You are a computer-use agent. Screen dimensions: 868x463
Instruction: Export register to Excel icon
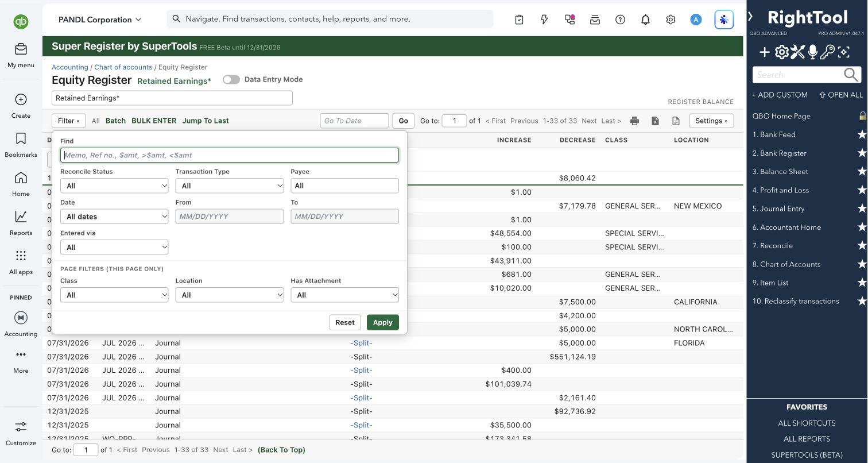point(655,121)
